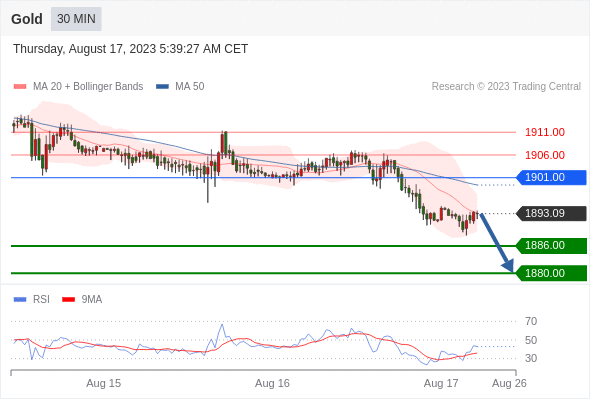
Task: Click the RSI 30 level label
Action: click(x=531, y=358)
